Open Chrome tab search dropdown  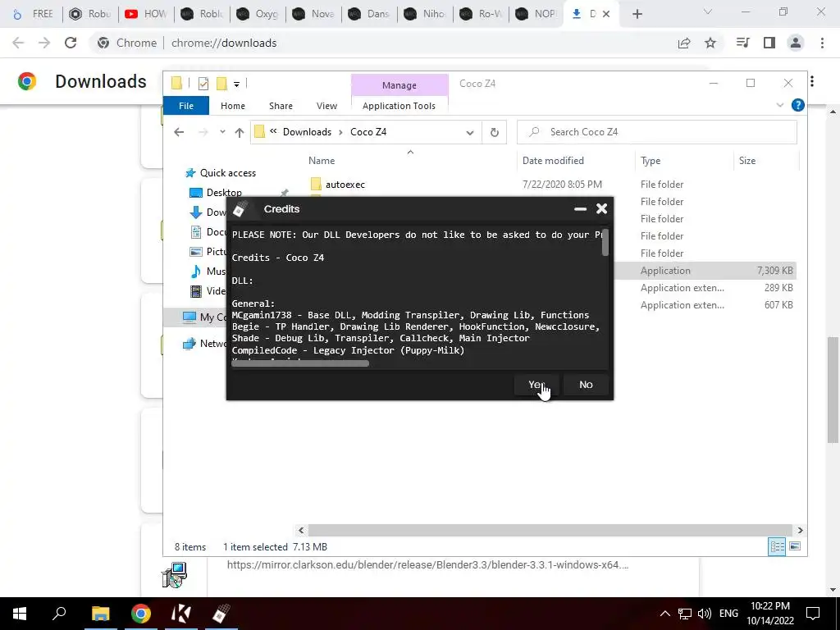(x=708, y=11)
